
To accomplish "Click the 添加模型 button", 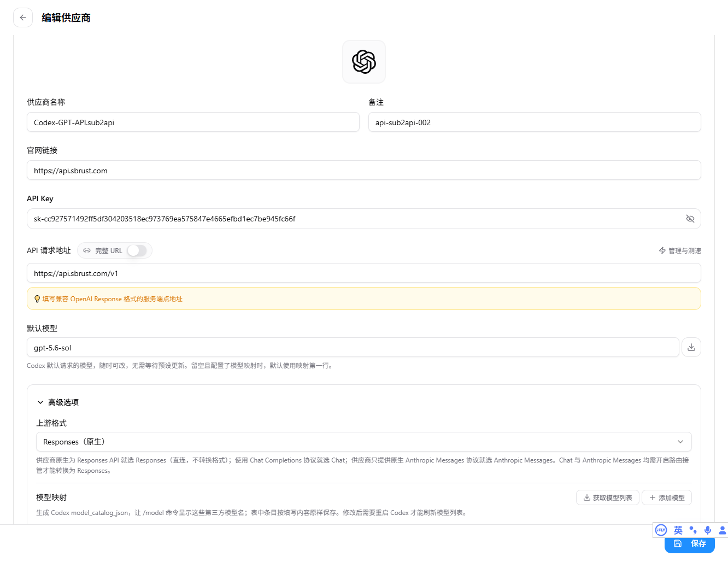I will pyautogui.click(x=667, y=497).
